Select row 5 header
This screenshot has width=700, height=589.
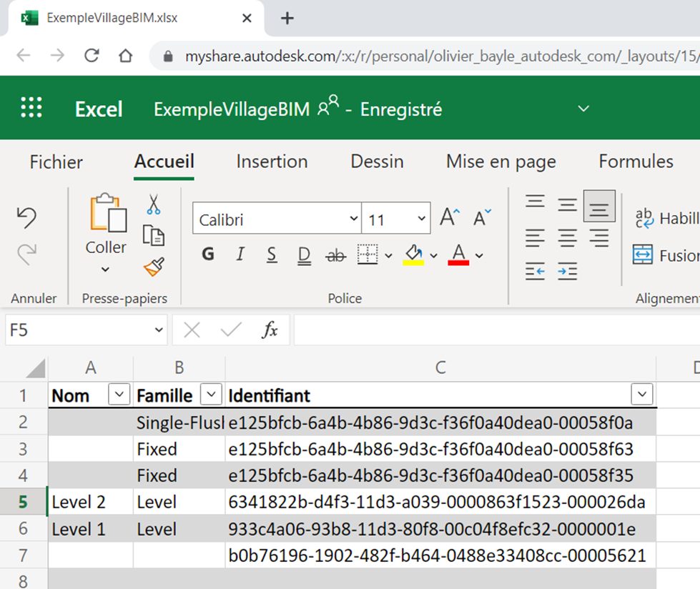(x=23, y=502)
